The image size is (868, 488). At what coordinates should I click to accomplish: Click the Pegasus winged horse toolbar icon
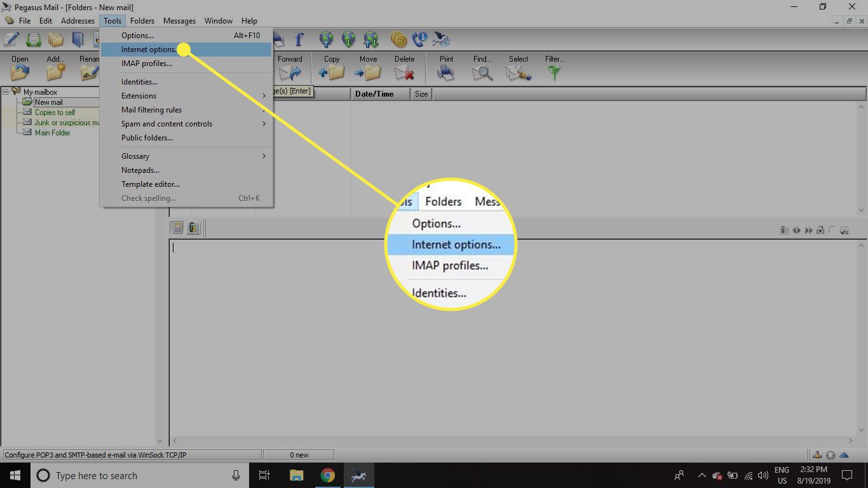[x=442, y=39]
